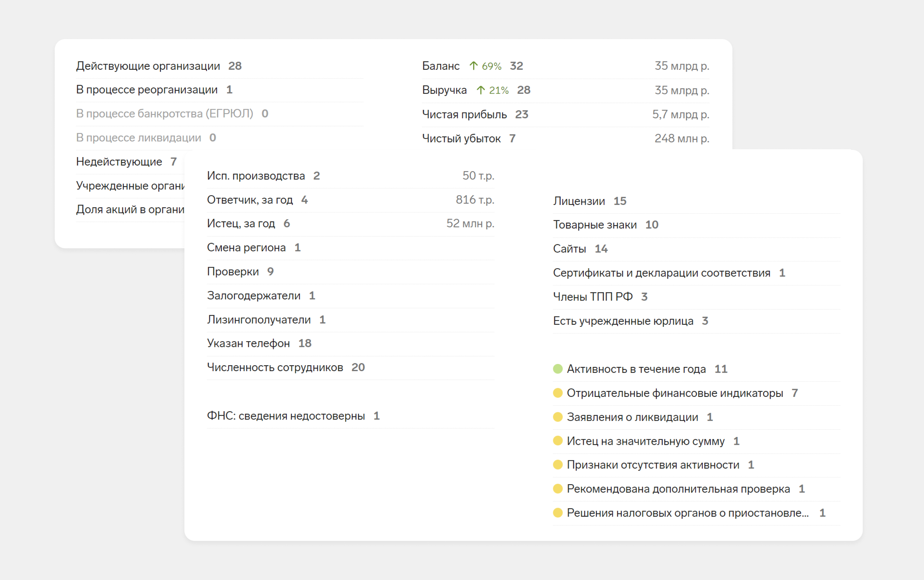Open the Баланс financial row
Screen dimensions: 924x580
point(566,66)
